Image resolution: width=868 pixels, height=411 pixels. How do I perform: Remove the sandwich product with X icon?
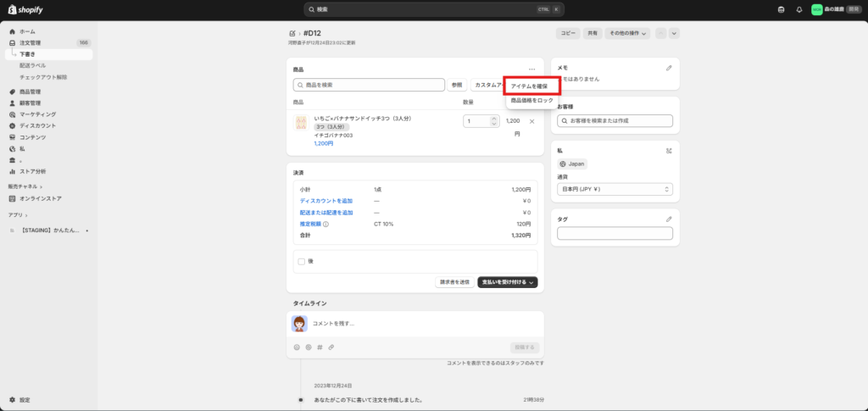pos(531,121)
